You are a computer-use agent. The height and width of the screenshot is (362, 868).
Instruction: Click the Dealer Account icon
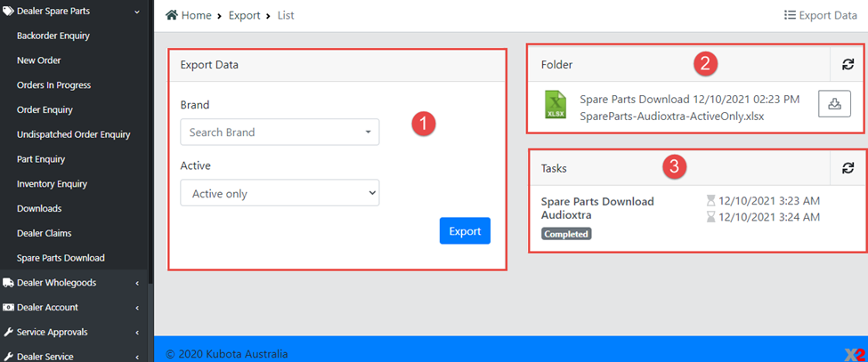coord(9,308)
